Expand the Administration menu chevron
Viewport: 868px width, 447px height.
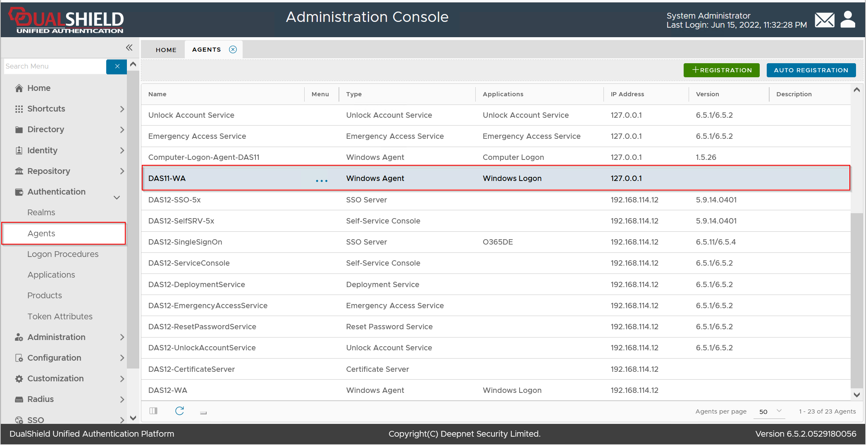click(122, 337)
